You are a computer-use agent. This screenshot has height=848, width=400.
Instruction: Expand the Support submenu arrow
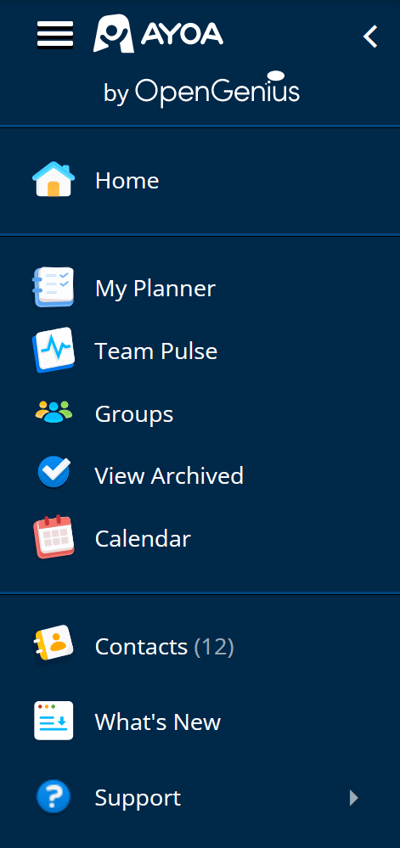[354, 798]
